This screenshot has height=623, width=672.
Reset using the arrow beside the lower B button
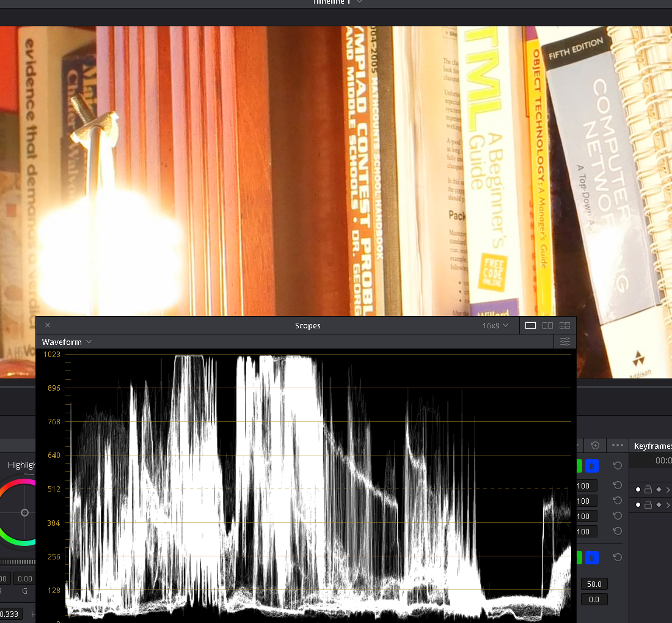pyautogui.click(x=618, y=558)
